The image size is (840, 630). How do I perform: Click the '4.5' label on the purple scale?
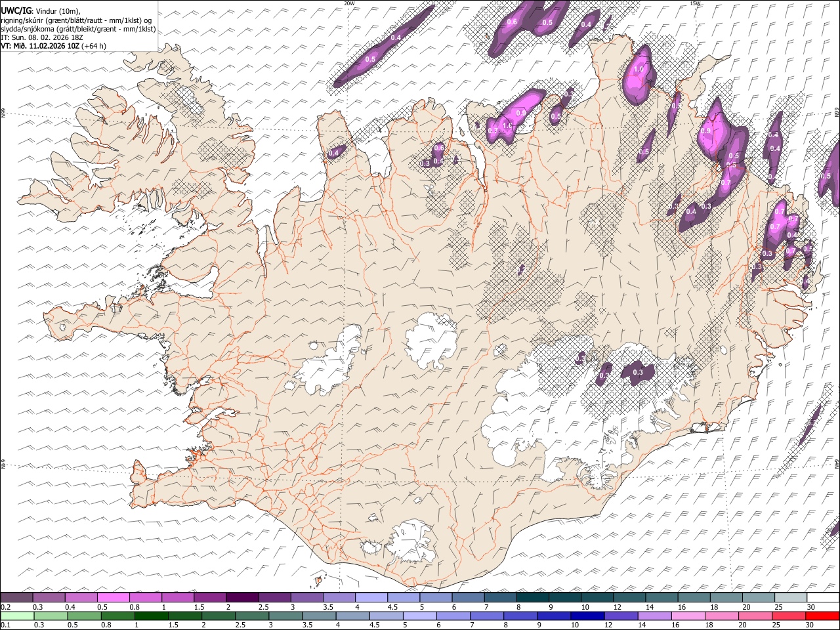pyautogui.click(x=392, y=606)
